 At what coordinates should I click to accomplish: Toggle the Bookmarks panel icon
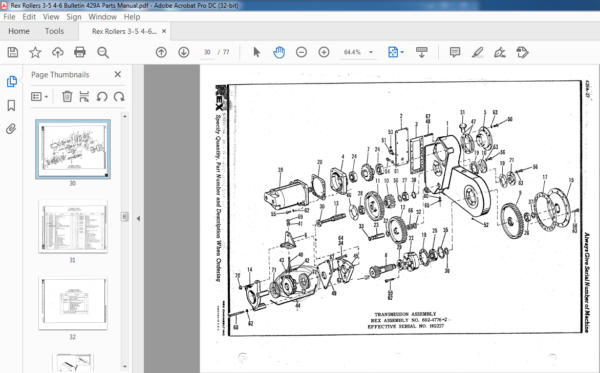pos(11,106)
